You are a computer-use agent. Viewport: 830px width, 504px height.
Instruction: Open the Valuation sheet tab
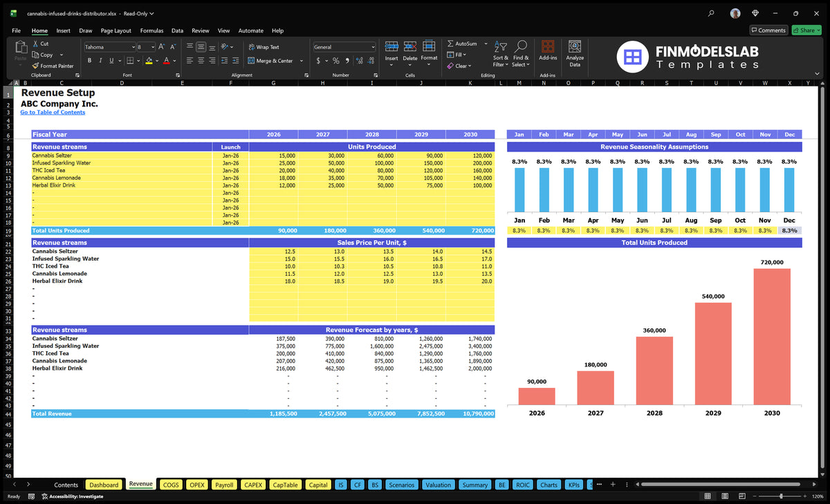point(438,485)
